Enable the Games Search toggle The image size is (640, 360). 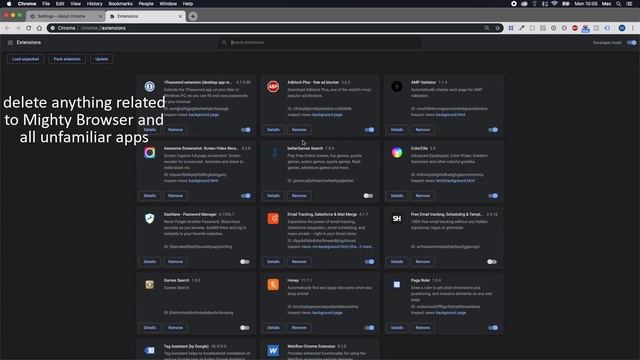(x=244, y=328)
